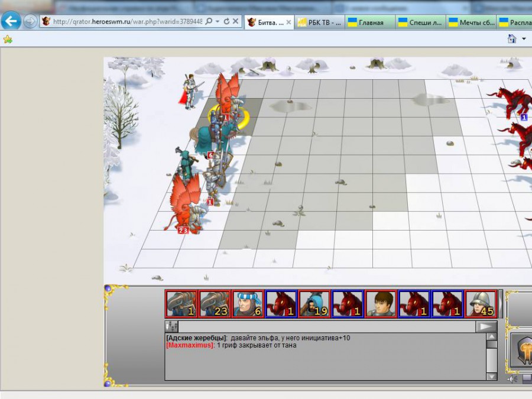Image resolution: width=532 pixels, height=399 pixels.
Task: Expand the turn queue with its side arrow
Action: point(501,304)
